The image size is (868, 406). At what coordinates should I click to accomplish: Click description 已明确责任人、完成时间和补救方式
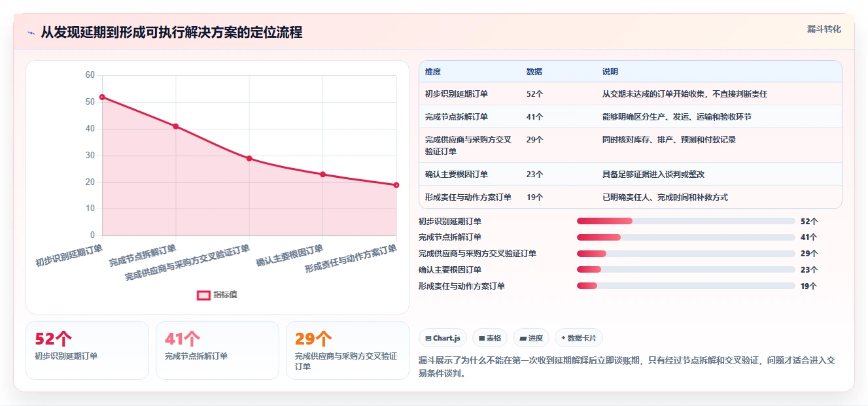665,197
